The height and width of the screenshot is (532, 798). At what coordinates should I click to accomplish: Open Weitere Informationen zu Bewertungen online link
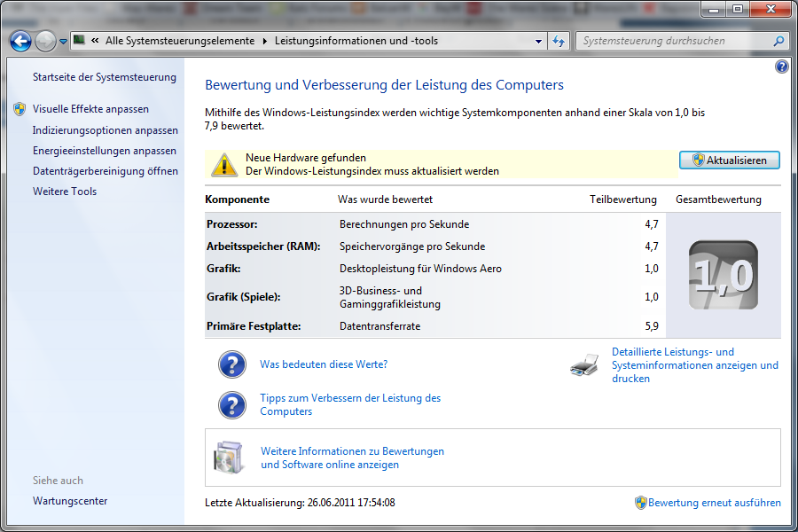point(352,458)
